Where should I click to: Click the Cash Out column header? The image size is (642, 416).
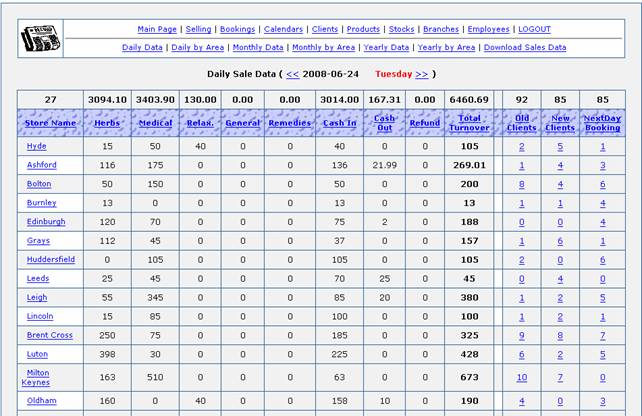[385, 123]
